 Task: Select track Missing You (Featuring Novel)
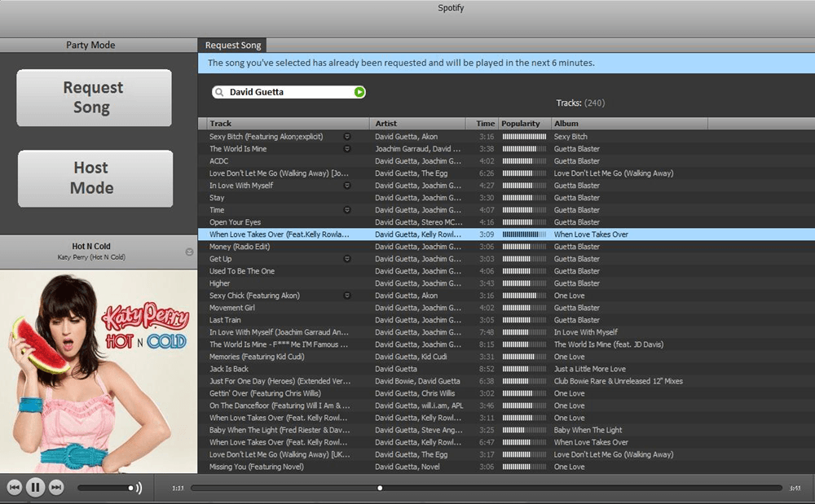[x=256, y=467]
